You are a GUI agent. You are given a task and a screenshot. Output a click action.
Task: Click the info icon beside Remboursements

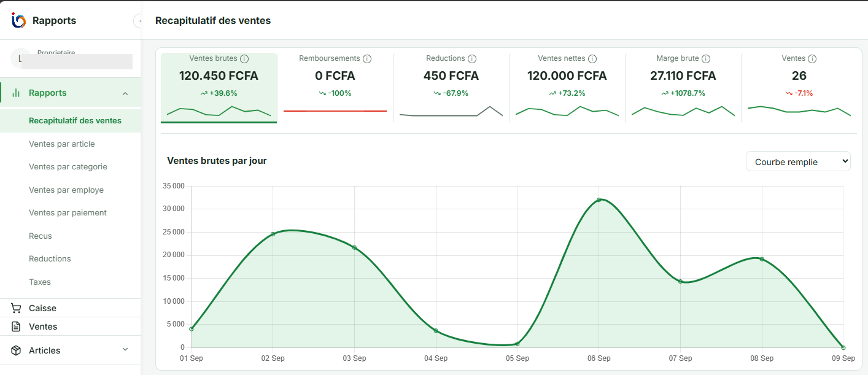pos(367,59)
